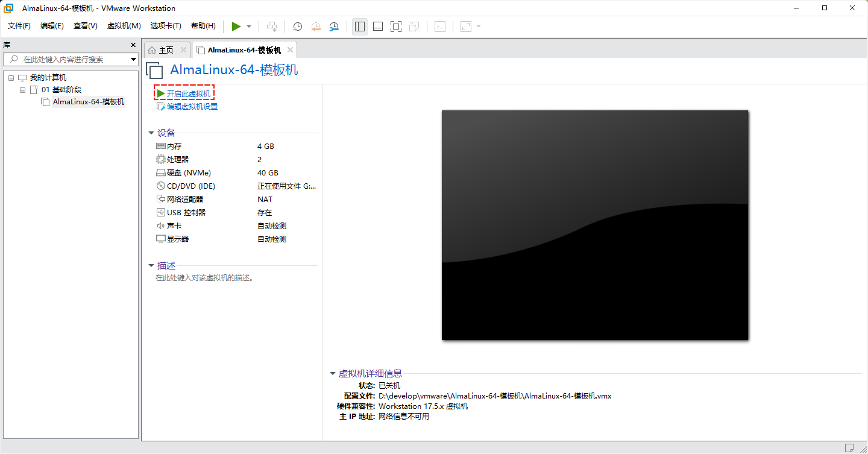Image resolution: width=868 pixels, height=454 pixels.
Task: Click the home icon tab 主页
Action: pyautogui.click(x=161, y=50)
